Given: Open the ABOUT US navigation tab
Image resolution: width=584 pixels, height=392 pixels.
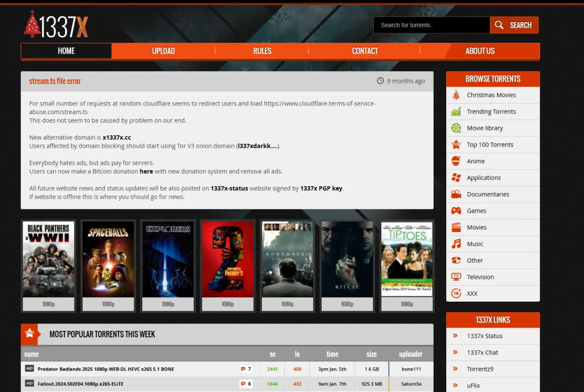Looking at the screenshot, I should click(x=480, y=51).
